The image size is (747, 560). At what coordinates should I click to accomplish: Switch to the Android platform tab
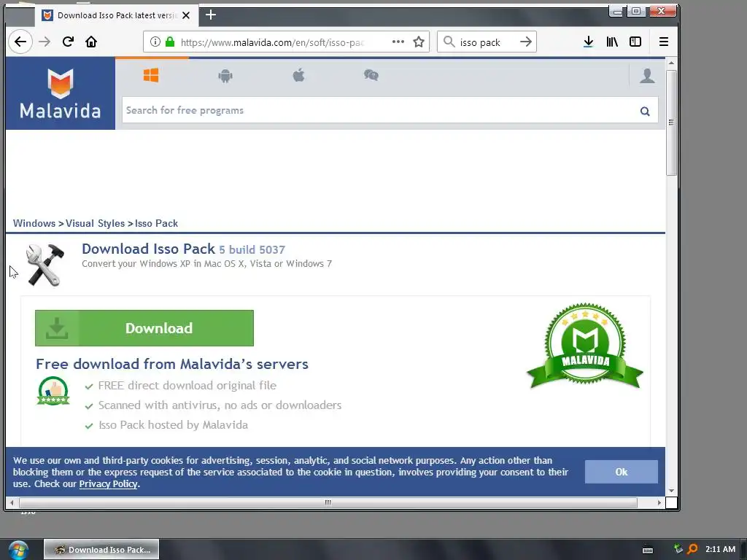225,75
